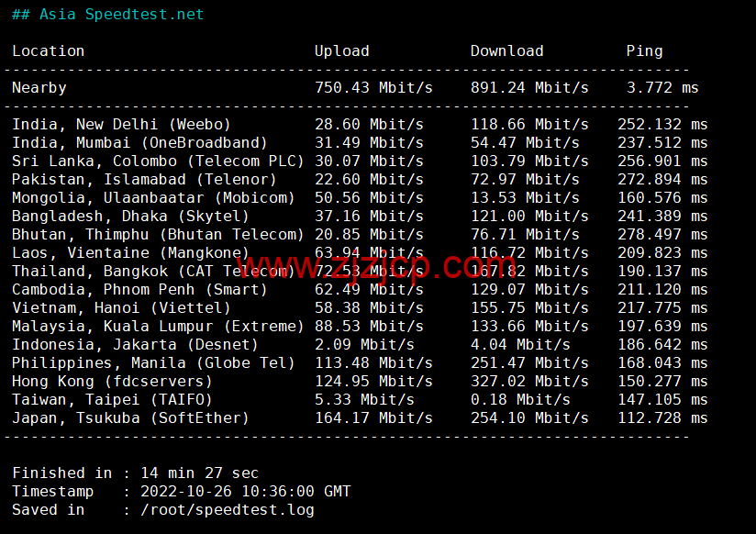Click the Indonesia, Jakarta (Desnet) row
756x534 pixels.
135,345
